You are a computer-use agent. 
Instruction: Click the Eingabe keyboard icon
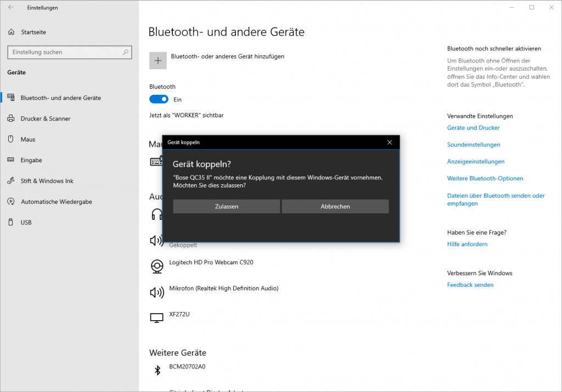pyautogui.click(x=12, y=160)
